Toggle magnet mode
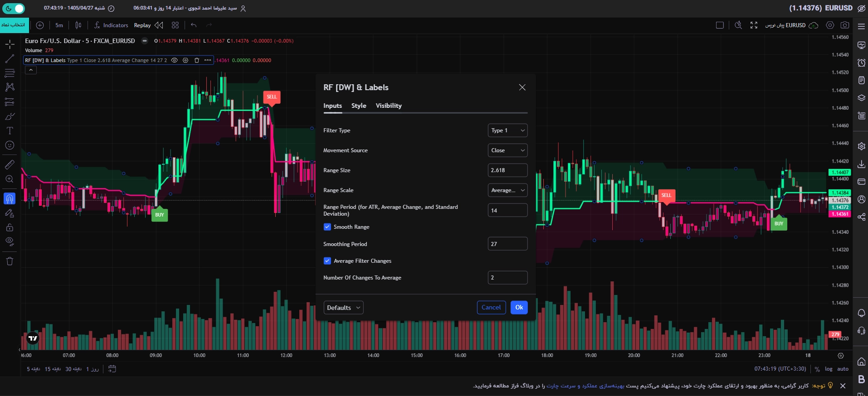The width and height of the screenshot is (868, 396). [x=10, y=198]
